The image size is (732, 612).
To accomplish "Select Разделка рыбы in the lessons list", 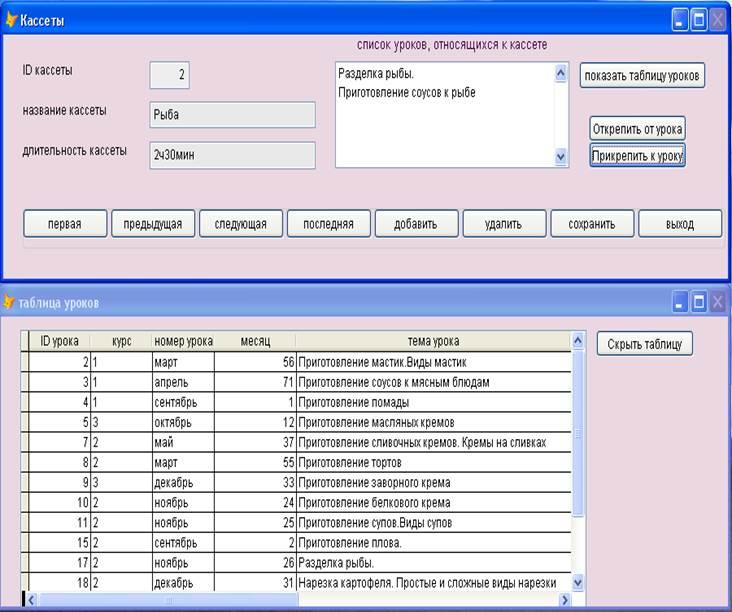I will (377, 74).
